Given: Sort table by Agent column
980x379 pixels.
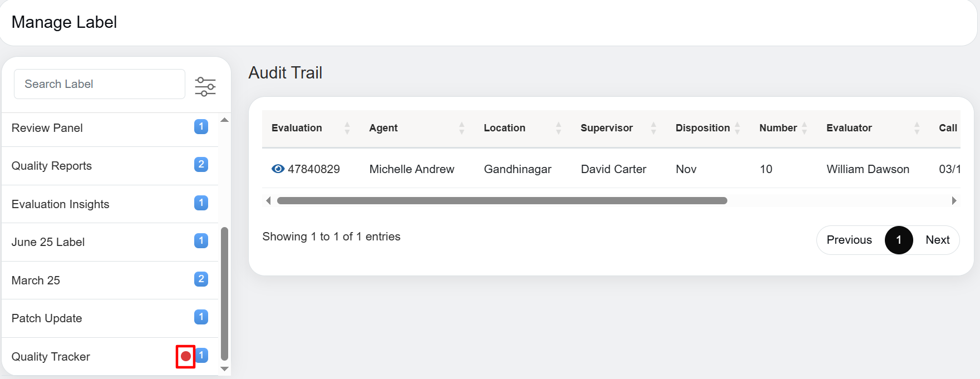Looking at the screenshot, I should coord(461,128).
